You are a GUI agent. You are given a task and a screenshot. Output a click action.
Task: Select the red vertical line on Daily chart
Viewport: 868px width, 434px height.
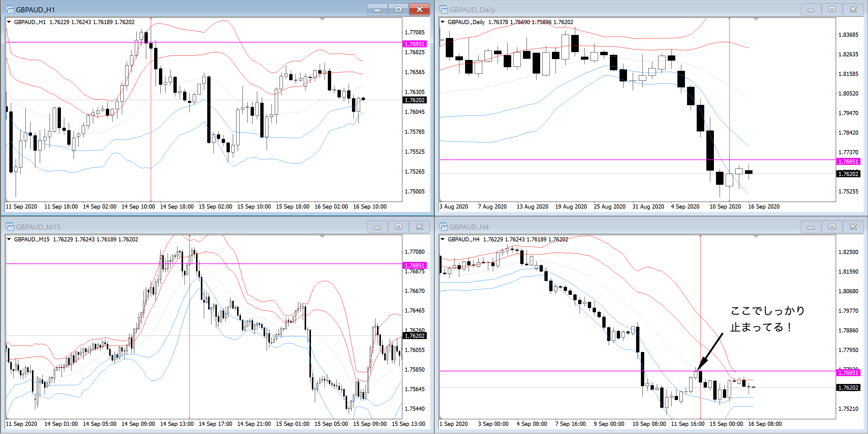click(729, 101)
